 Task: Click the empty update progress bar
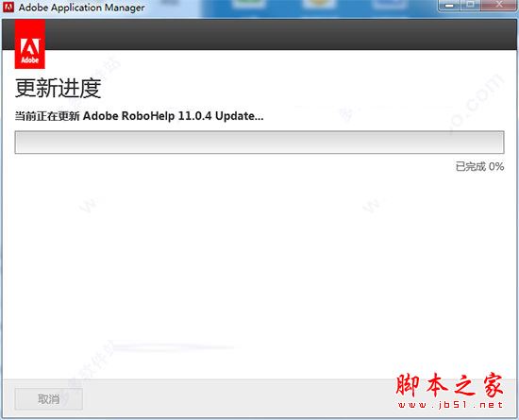(259, 143)
